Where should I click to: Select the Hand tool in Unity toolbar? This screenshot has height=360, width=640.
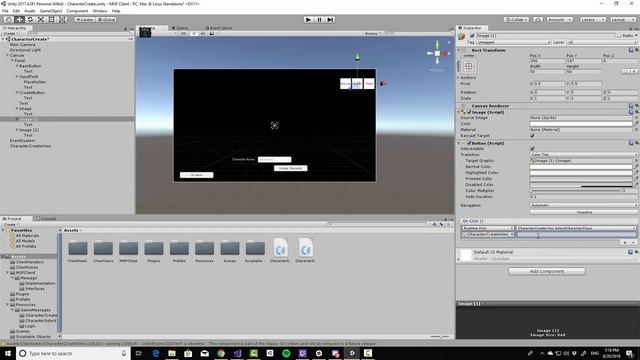click(x=8, y=20)
